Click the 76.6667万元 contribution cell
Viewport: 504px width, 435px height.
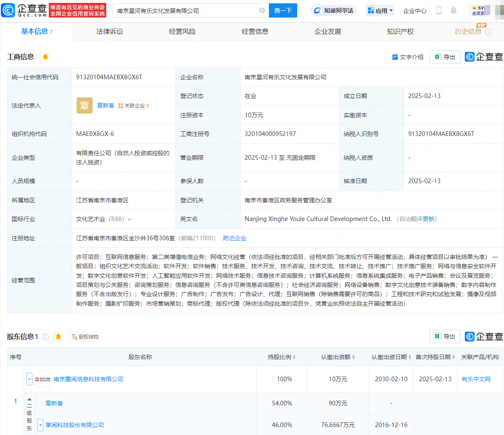pyautogui.click(x=338, y=425)
